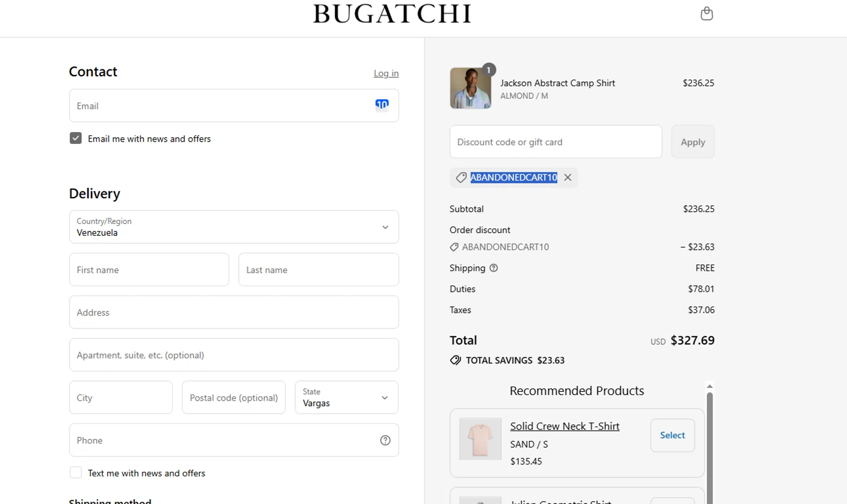Focus the Postal code field
The image size is (847, 504).
coord(234,397)
